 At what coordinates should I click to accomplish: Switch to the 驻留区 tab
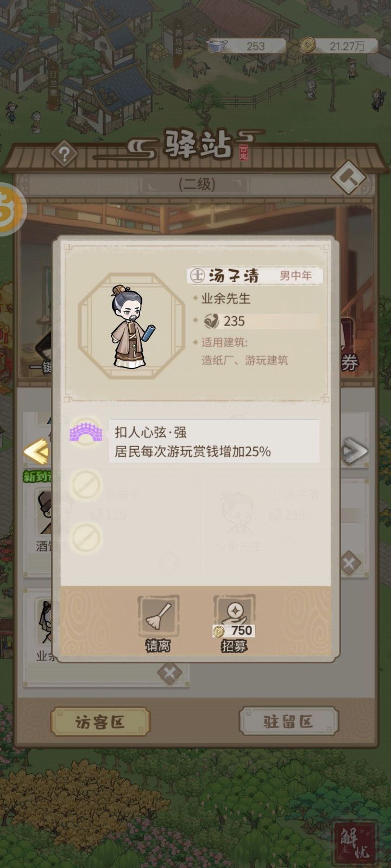pyautogui.click(x=288, y=722)
